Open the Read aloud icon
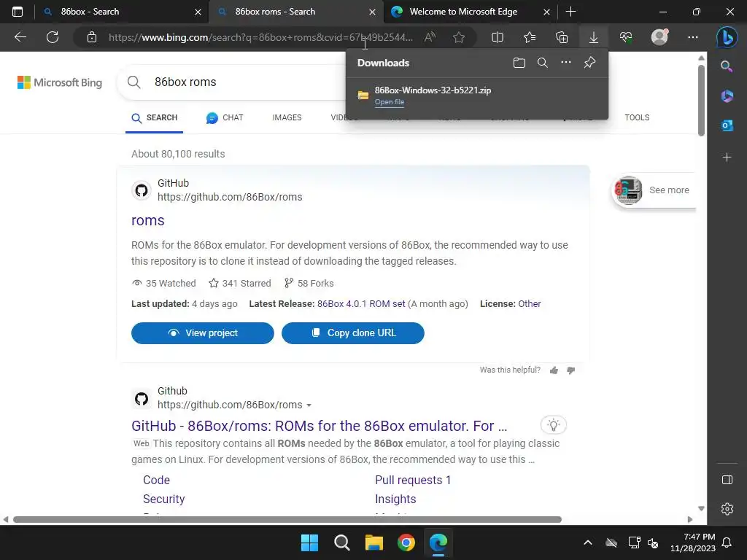The image size is (747, 560). click(x=430, y=37)
